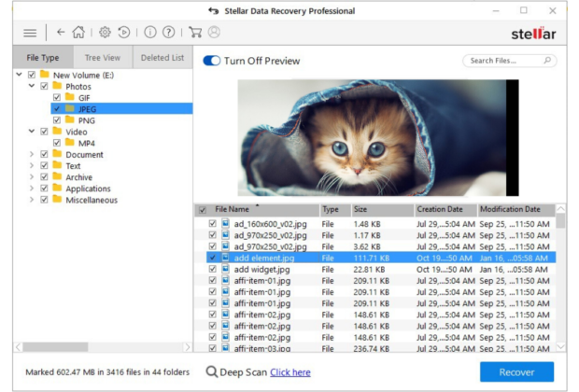Open the gear settings icon

(x=105, y=32)
